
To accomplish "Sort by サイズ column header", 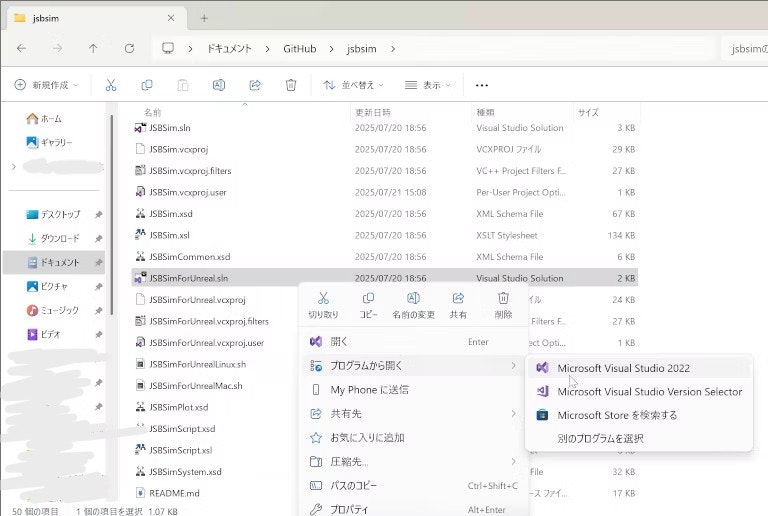I will click(x=588, y=113).
